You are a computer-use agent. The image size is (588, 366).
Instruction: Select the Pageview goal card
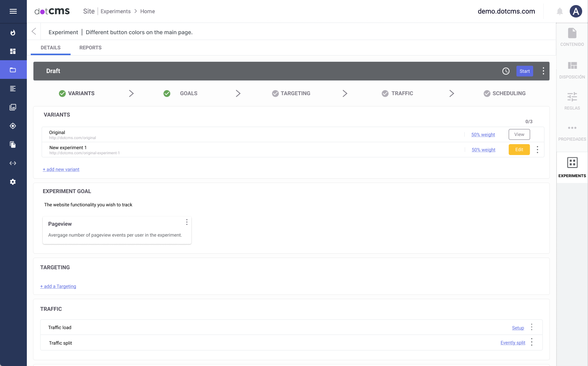click(x=117, y=230)
